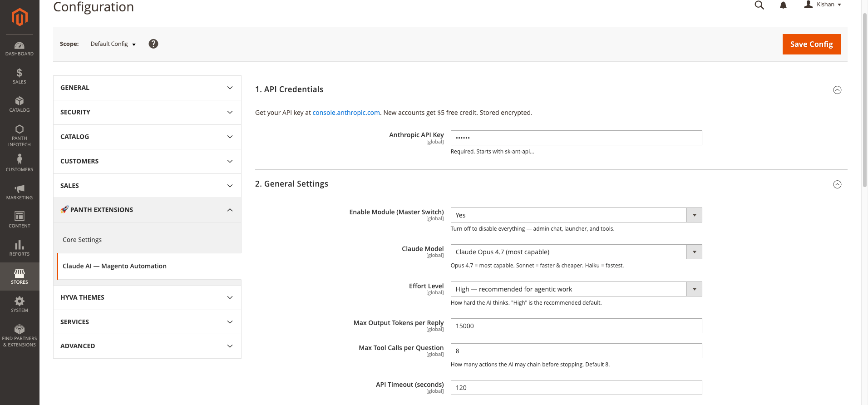868x405 pixels.
Task: Click the Anthropic API Key field
Action: (x=576, y=138)
